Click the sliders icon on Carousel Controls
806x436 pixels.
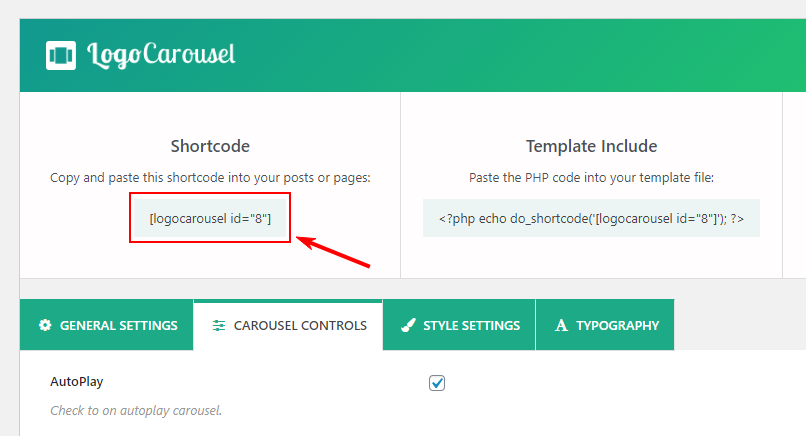[x=219, y=325]
